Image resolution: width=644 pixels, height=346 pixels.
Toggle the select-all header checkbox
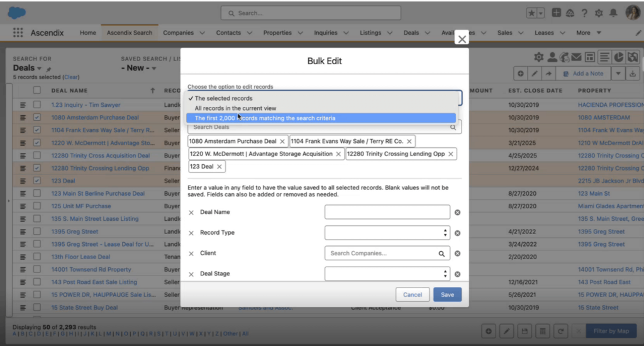[37, 90]
